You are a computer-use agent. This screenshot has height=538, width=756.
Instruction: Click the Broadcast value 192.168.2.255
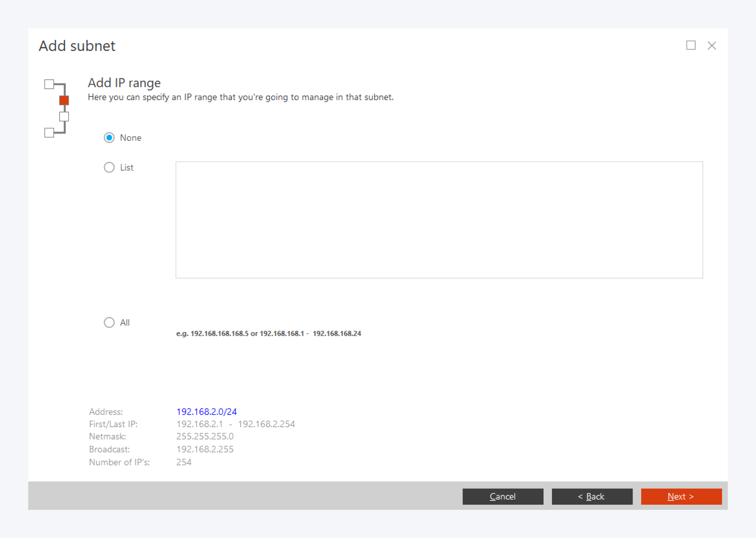coord(205,449)
